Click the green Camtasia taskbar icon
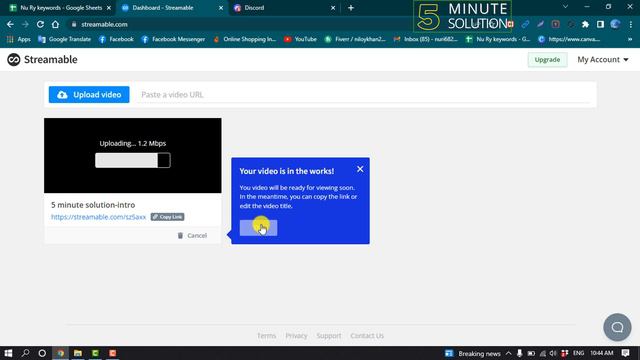 pyautogui.click(x=95, y=353)
